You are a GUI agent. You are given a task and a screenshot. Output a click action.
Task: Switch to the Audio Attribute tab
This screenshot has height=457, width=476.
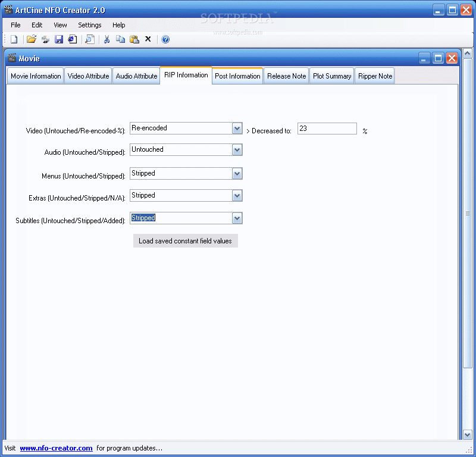[x=136, y=76]
